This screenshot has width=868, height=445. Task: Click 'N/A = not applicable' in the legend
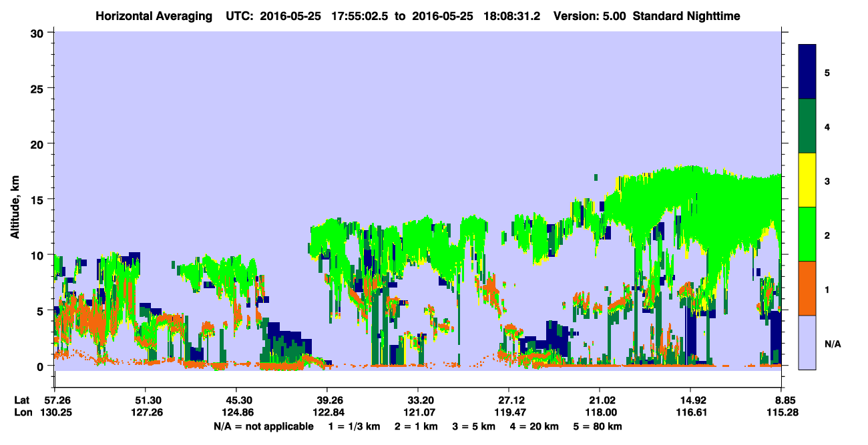263,426
